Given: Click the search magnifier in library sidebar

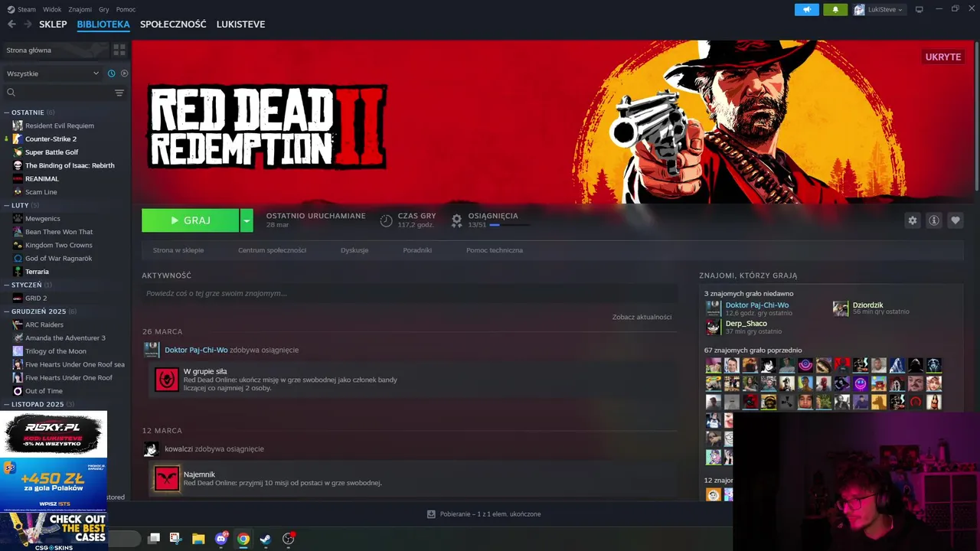Looking at the screenshot, I should [x=11, y=93].
